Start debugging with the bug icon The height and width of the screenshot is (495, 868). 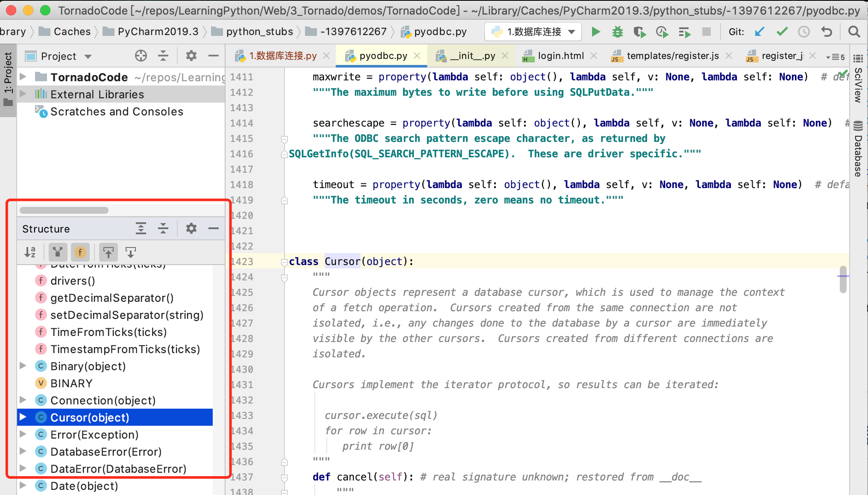pyautogui.click(x=617, y=32)
